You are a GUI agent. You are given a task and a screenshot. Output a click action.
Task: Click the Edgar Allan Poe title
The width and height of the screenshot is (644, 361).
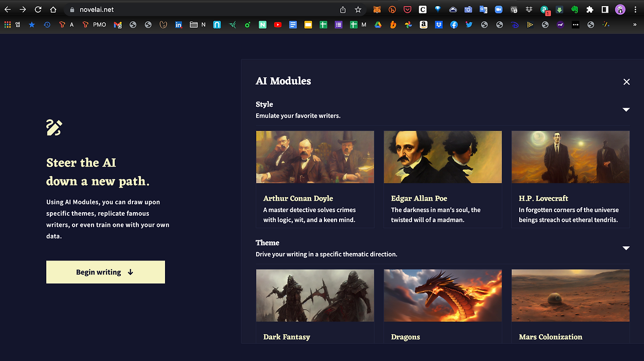point(419,198)
